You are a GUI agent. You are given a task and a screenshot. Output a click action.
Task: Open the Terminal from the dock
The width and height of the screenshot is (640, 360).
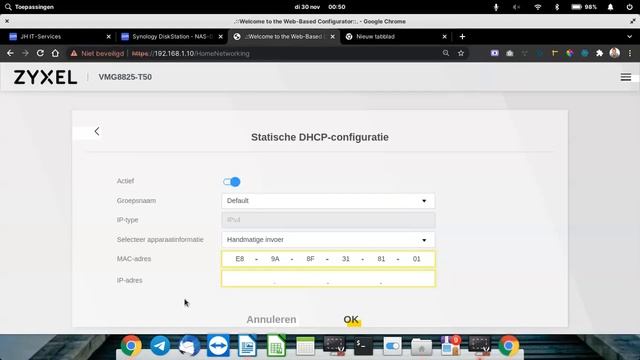click(363, 346)
